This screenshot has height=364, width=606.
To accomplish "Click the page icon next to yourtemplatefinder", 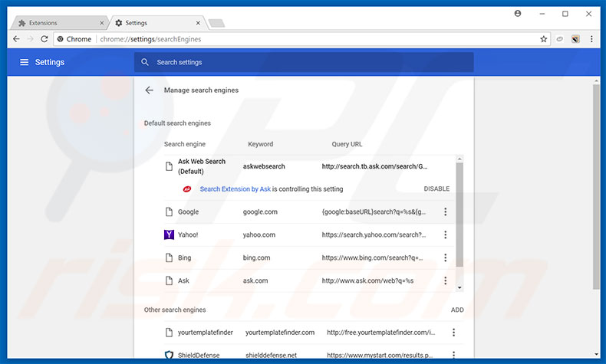I will (169, 333).
